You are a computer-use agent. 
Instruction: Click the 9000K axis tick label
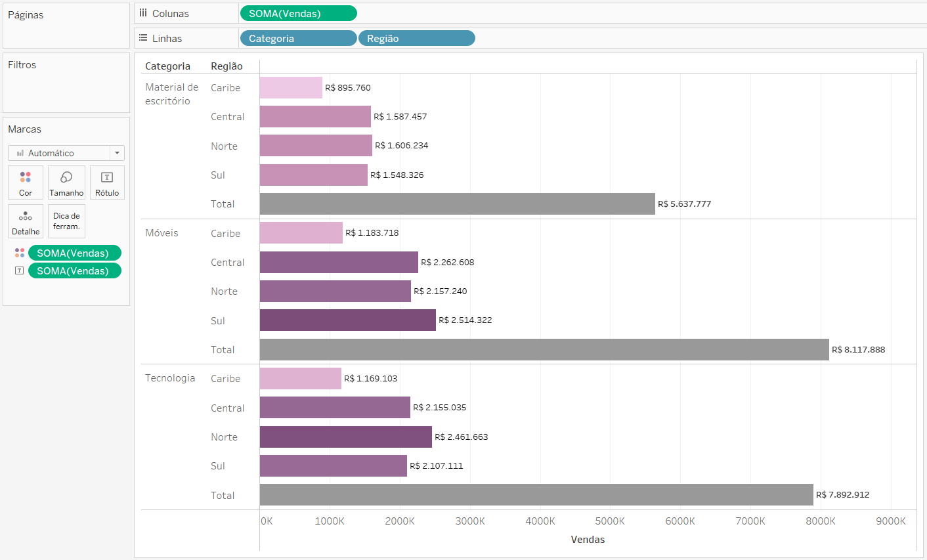(891, 521)
